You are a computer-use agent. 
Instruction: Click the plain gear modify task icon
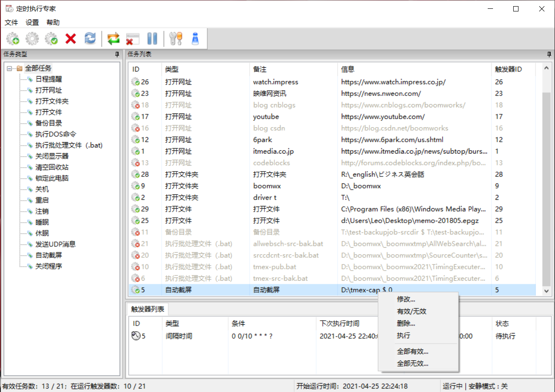click(x=32, y=39)
